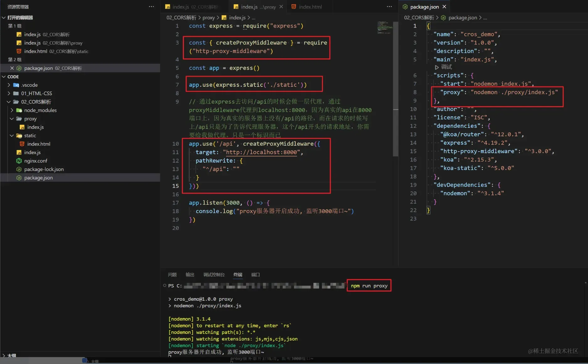The width and height of the screenshot is (588, 364).
Task: Expand the .vscode folder
Action: point(9,85)
